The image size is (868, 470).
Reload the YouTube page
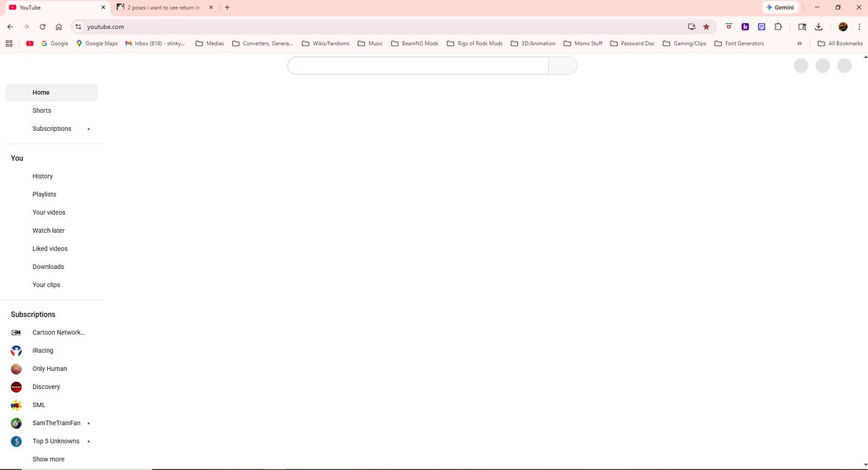pyautogui.click(x=43, y=27)
